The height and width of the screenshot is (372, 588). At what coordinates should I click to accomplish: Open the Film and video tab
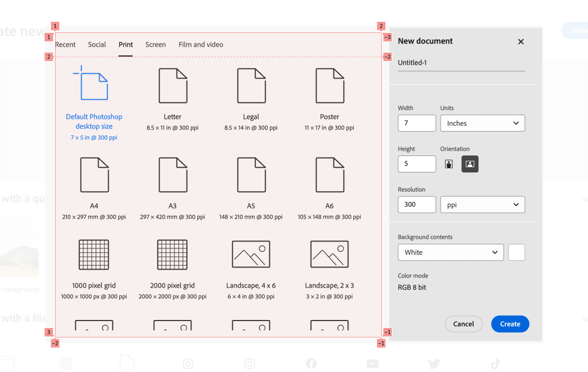tap(200, 45)
